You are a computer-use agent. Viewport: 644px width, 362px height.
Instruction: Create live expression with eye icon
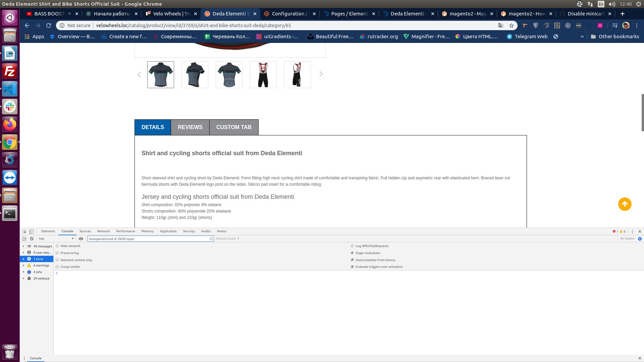81,239
